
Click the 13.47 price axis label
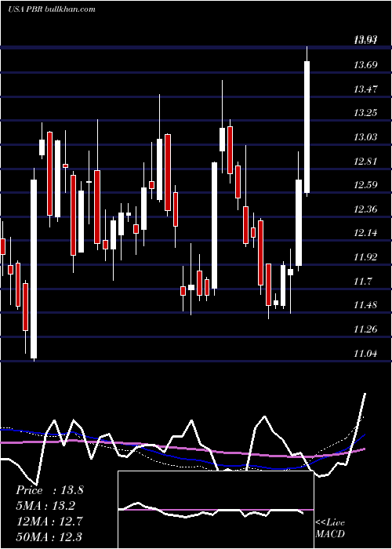coord(365,89)
